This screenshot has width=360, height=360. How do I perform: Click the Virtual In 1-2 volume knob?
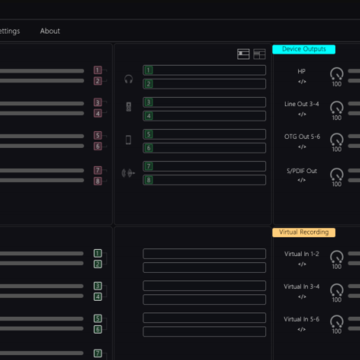pos(337,257)
